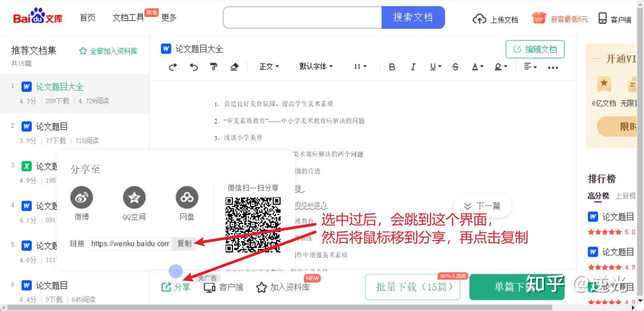Viewport: 644px width, 311px height.
Task: Toggle strikethrough formatting
Action: point(455,67)
